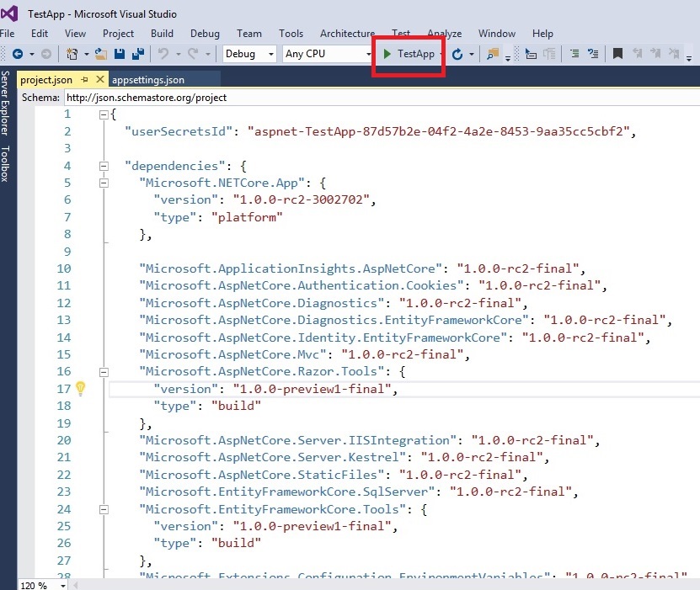Open the View menu
Screen dimensions: 700x590
(75, 34)
